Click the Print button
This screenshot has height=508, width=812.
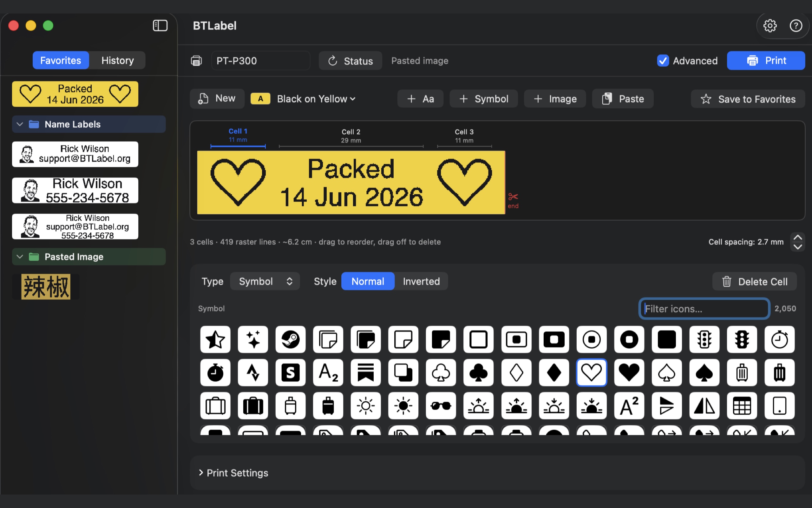click(x=766, y=60)
